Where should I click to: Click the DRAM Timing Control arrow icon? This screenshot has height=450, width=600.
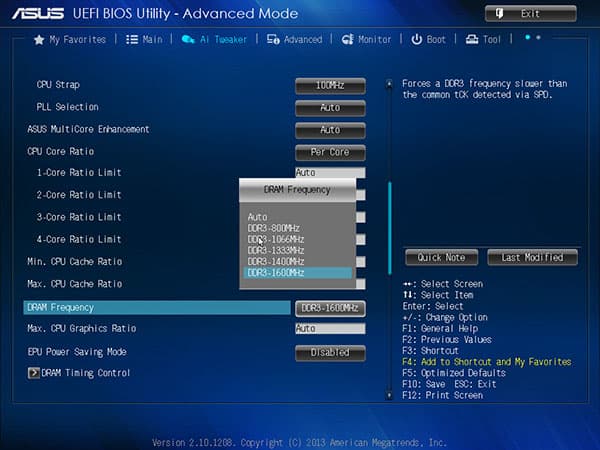pyautogui.click(x=34, y=373)
